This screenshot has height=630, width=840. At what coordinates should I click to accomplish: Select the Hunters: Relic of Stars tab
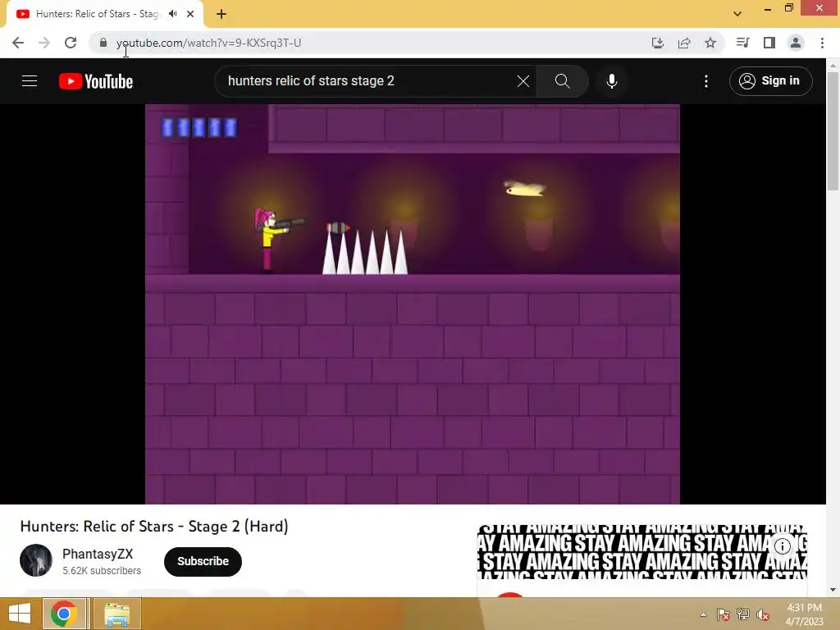point(105,14)
